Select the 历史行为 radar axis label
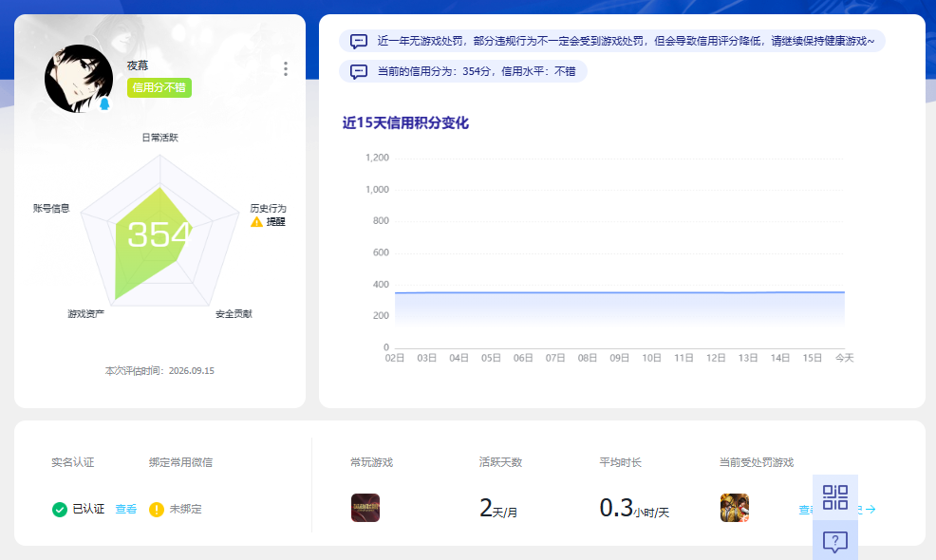This screenshot has height=560, width=936. click(x=268, y=209)
